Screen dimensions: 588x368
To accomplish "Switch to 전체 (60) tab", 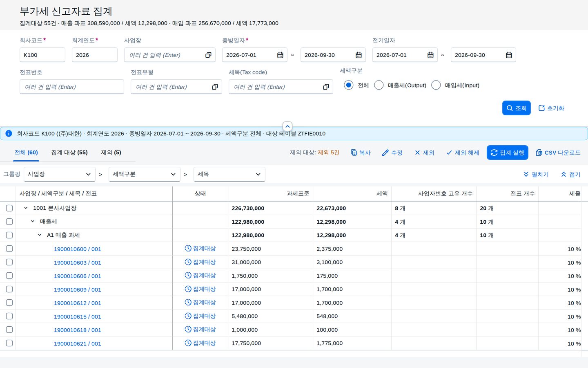I will pyautogui.click(x=26, y=153).
